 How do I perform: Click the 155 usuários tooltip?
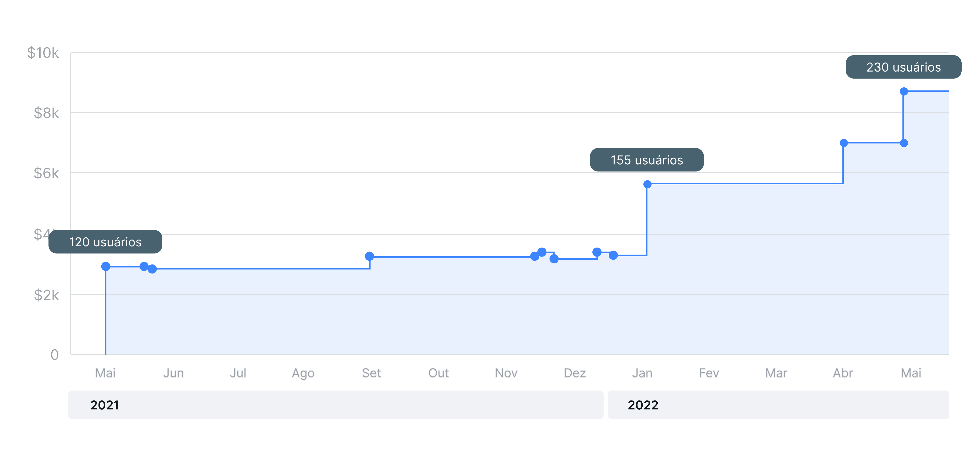click(x=647, y=160)
